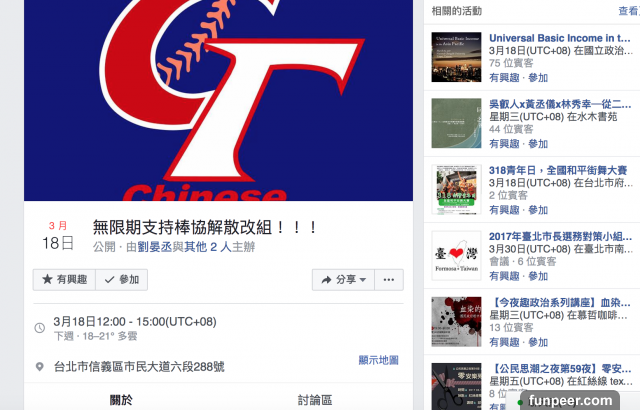Open the 分享 share dropdown
640x410 pixels.
point(343,279)
